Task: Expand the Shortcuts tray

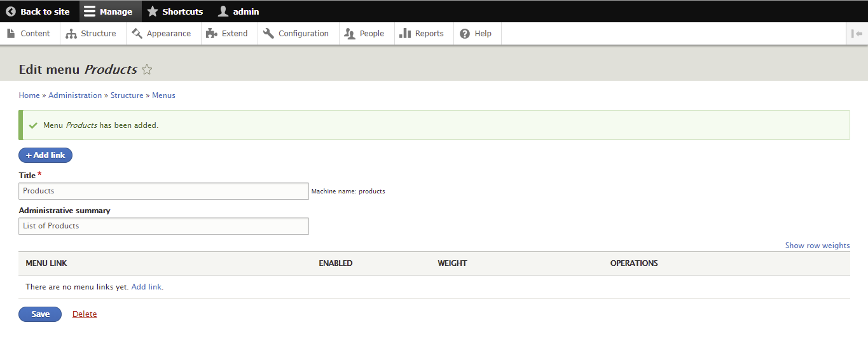Action: (176, 11)
